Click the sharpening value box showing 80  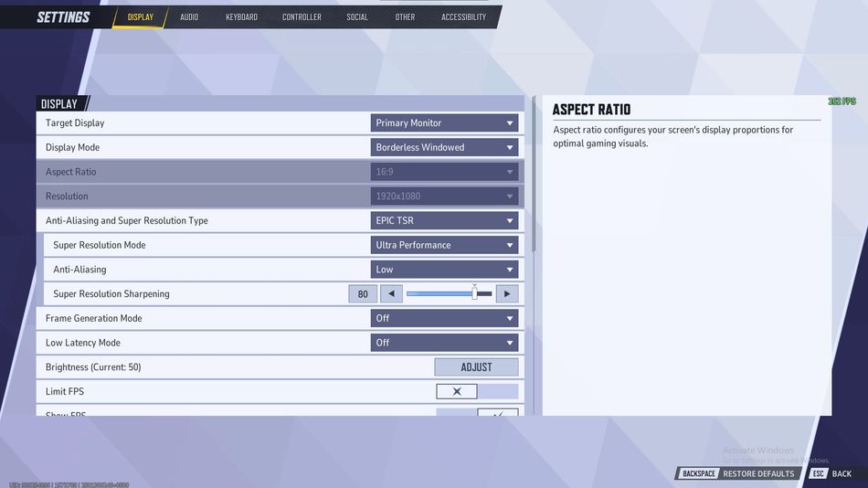tap(363, 293)
